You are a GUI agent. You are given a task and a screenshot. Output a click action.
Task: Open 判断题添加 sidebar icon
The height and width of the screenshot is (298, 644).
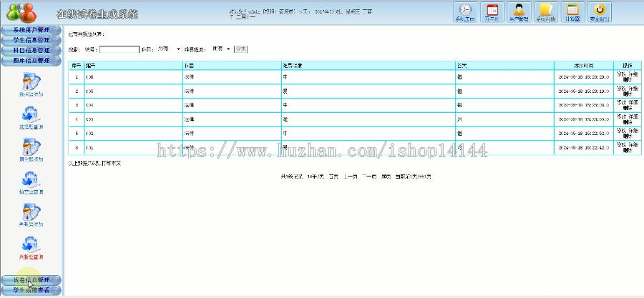pyautogui.click(x=31, y=215)
